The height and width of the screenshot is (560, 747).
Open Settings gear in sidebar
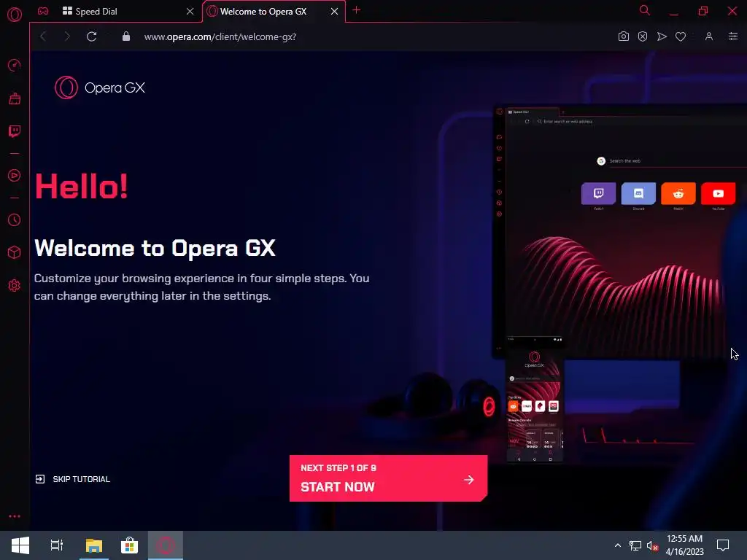click(x=15, y=285)
